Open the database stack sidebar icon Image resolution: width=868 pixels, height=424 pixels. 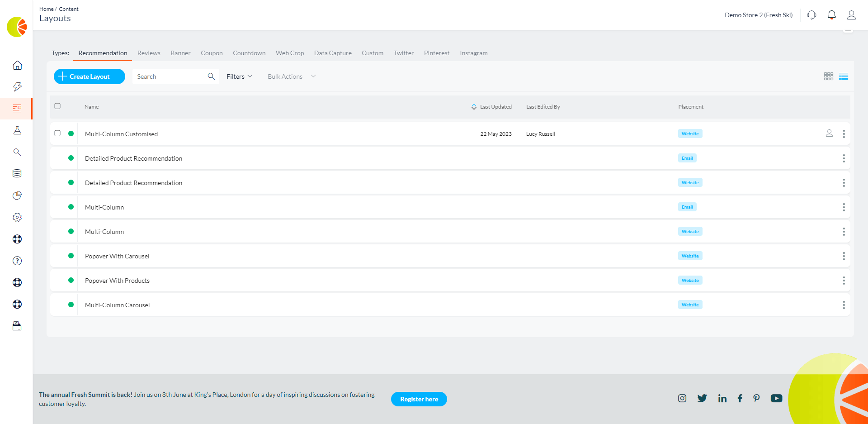click(17, 173)
